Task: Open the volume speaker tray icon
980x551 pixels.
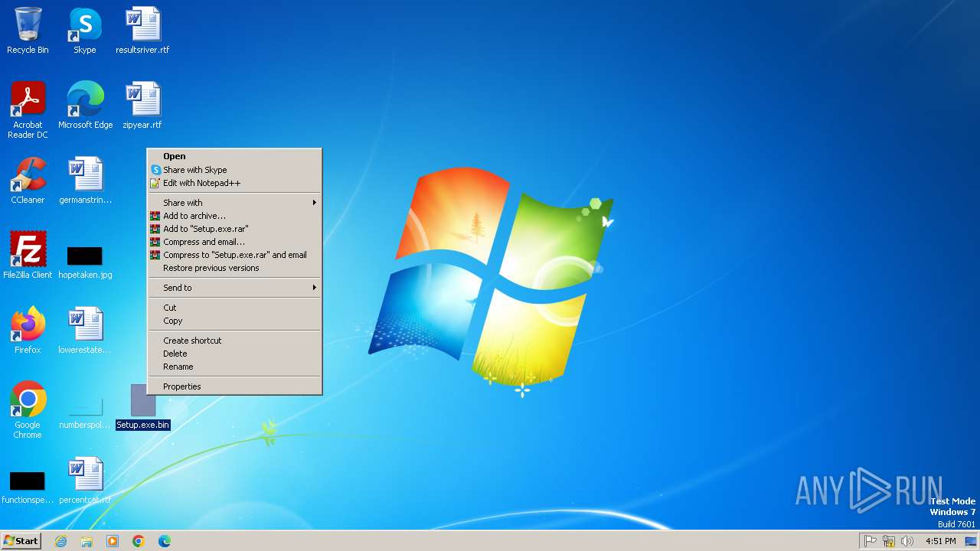Action: 907,541
